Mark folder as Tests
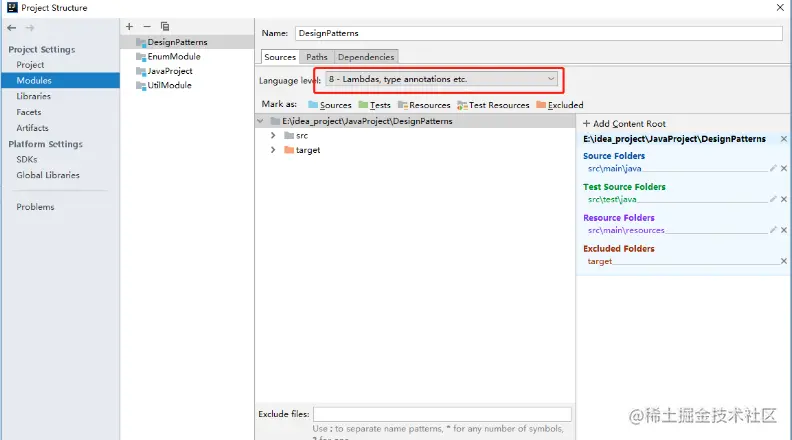 pos(374,105)
